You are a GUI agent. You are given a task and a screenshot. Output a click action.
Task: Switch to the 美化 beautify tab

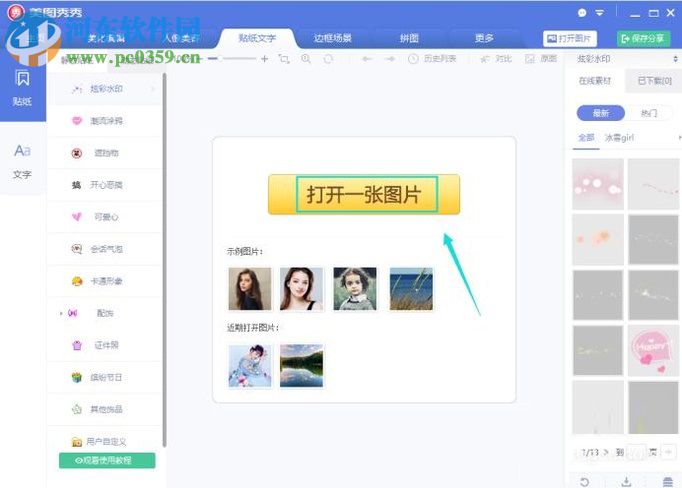[106, 38]
